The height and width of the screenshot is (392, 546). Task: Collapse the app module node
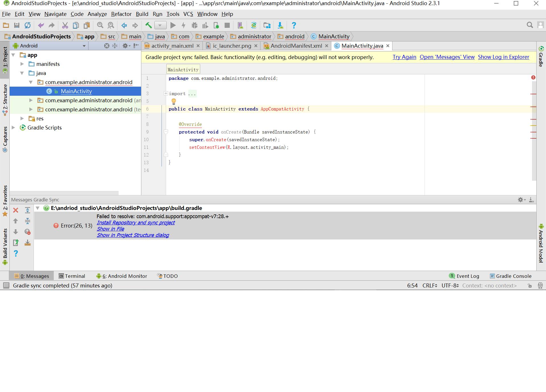(13, 55)
